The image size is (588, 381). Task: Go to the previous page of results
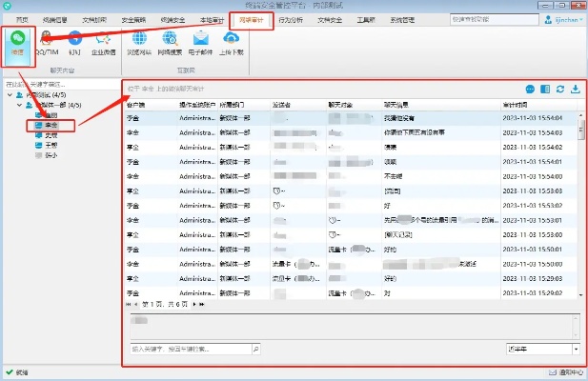(x=135, y=305)
